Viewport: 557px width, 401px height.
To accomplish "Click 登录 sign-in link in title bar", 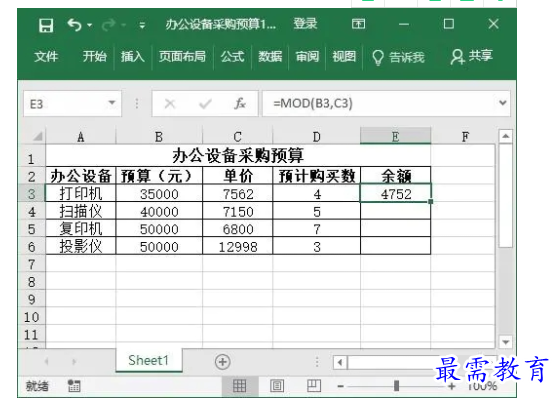I will 305,24.
